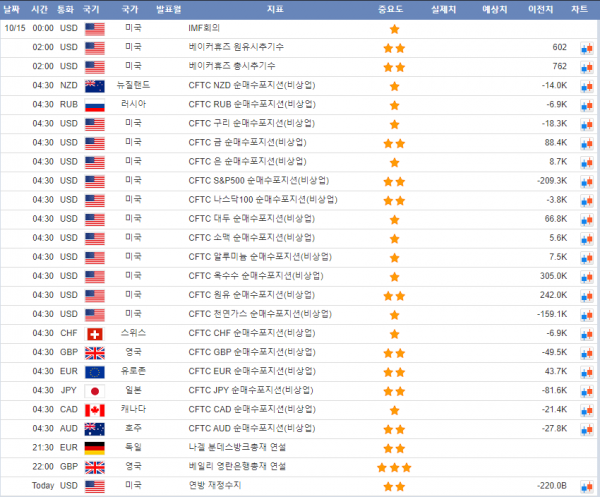Open chart icon for 연방 재정수지 row
The image size is (600, 497).
pyautogui.click(x=585, y=486)
